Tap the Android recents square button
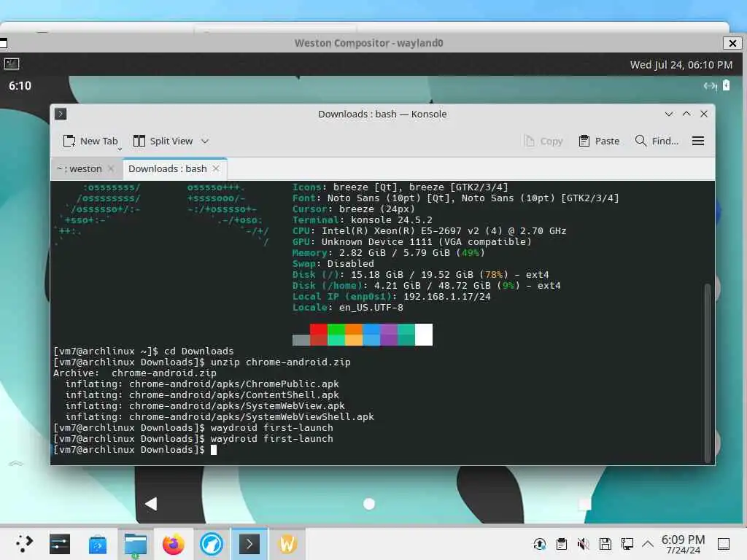The height and width of the screenshot is (560, 747). tap(584, 504)
